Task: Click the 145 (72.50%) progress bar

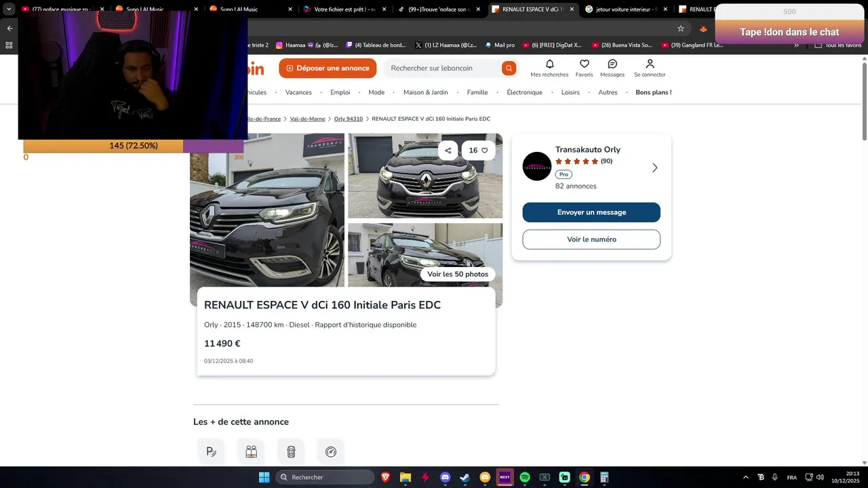Action: coord(134,146)
